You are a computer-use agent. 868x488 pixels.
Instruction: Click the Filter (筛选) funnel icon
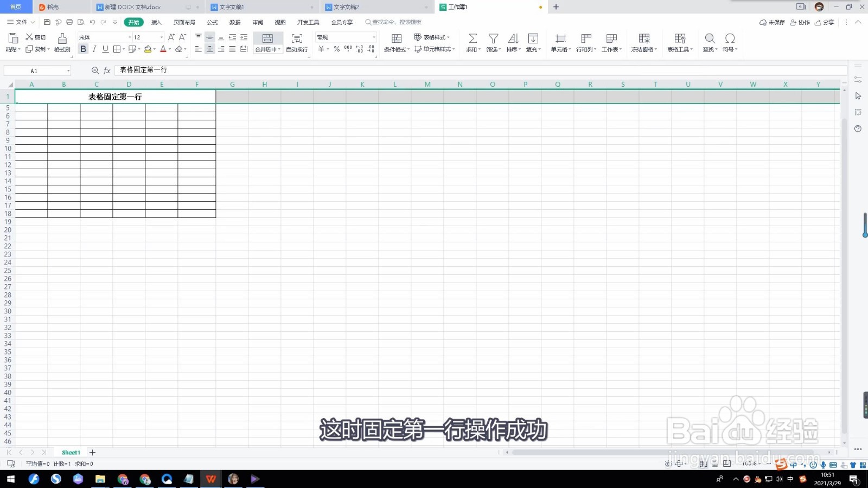[x=493, y=38]
